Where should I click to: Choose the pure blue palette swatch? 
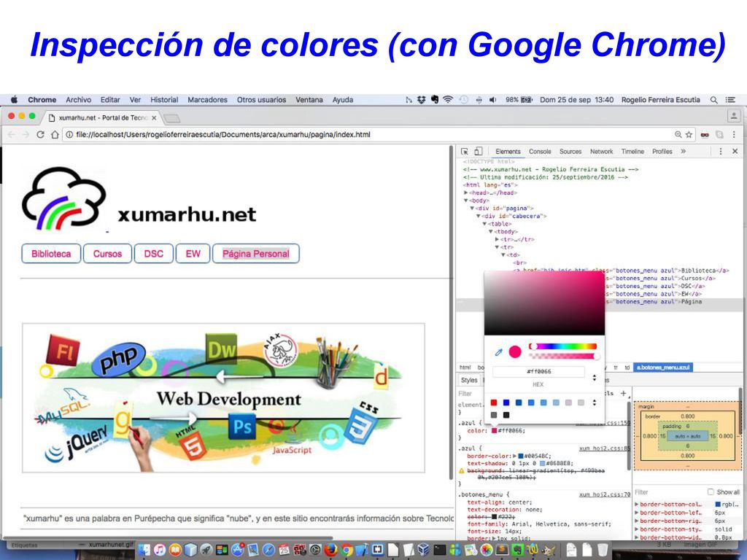tap(506, 402)
